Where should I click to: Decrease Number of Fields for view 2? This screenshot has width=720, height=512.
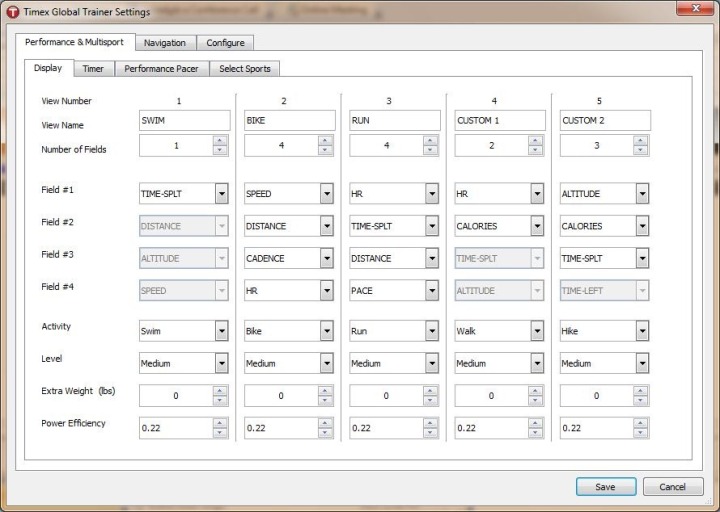point(325,150)
